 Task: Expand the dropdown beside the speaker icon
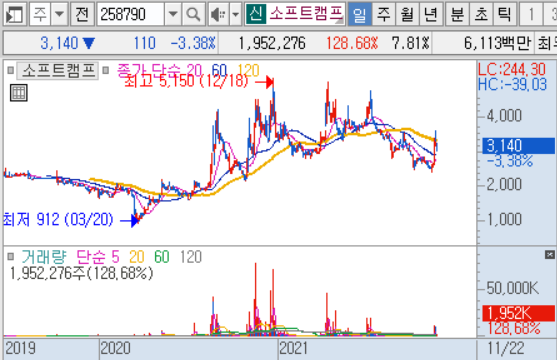236,14
